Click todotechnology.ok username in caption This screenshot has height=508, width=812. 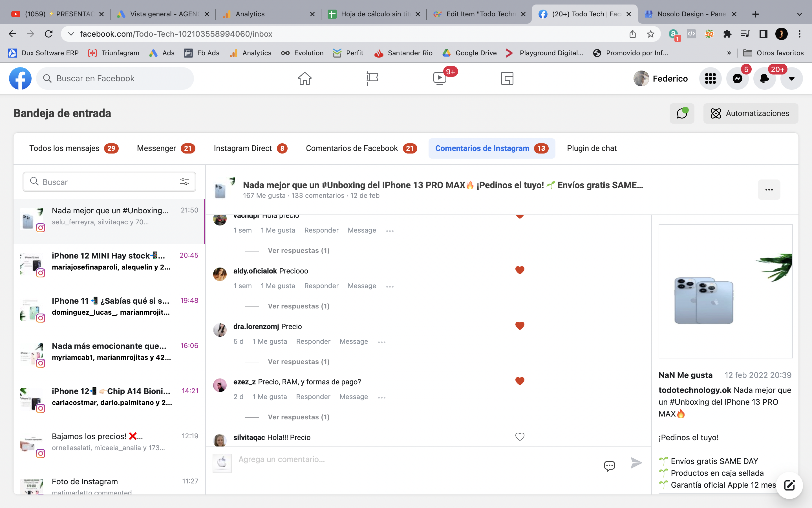(x=694, y=390)
